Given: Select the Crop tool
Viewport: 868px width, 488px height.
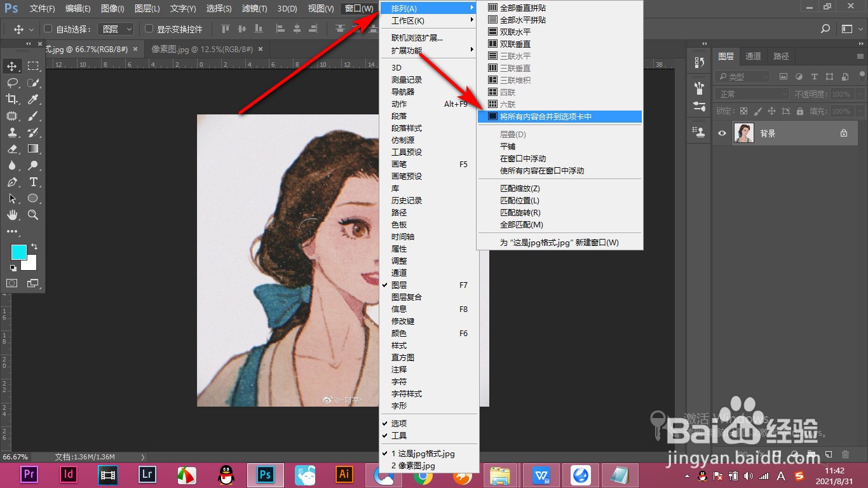Looking at the screenshot, I should [12, 99].
